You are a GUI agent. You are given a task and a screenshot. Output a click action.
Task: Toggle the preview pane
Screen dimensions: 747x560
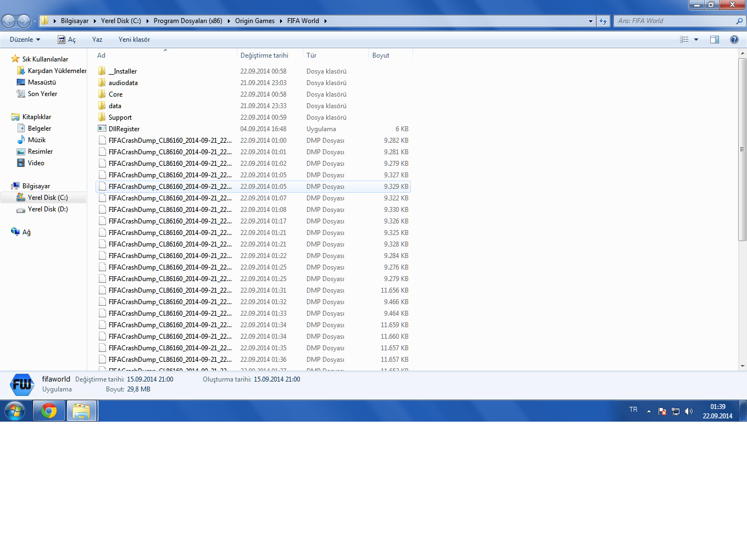pos(715,40)
